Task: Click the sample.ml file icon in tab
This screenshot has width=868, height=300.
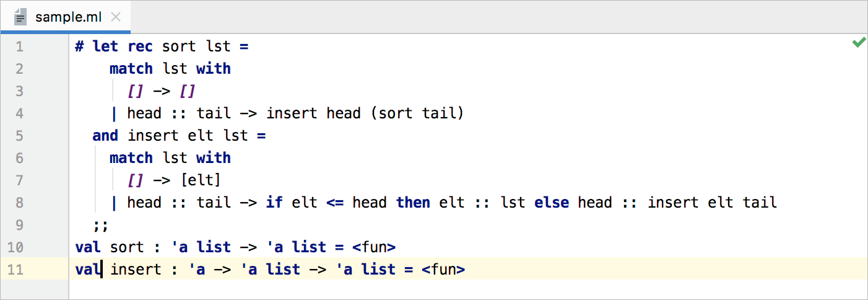Action: [x=20, y=17]
